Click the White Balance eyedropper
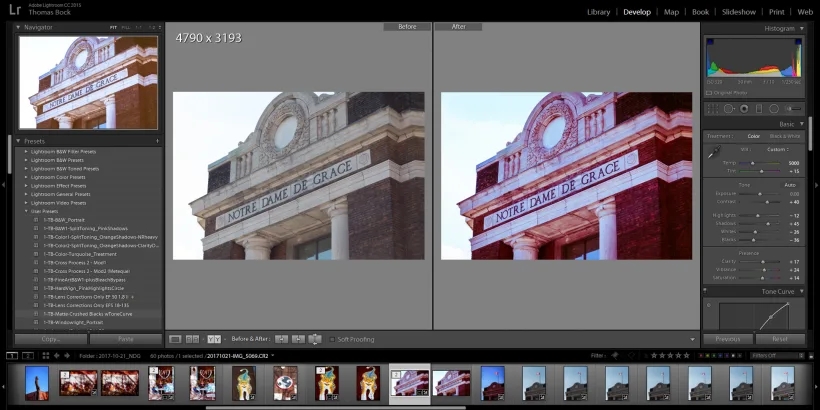Screen dimensions: 820x410 (x=713, y=152)
